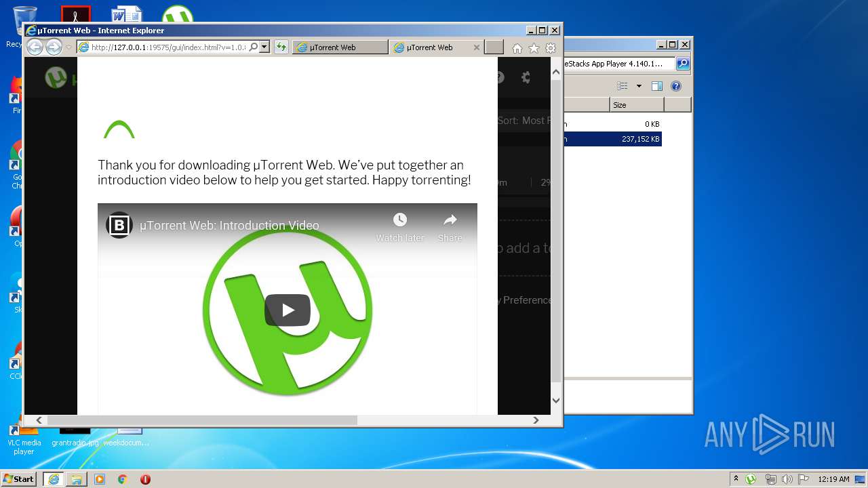Click the µTorrent system tray icon
This screenshot has height=488, width=868.
(x=751, y=479)
